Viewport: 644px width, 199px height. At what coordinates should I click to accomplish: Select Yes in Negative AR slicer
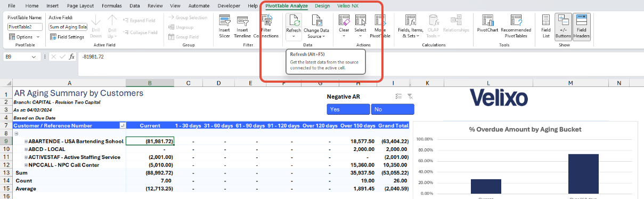pos(348,109)
